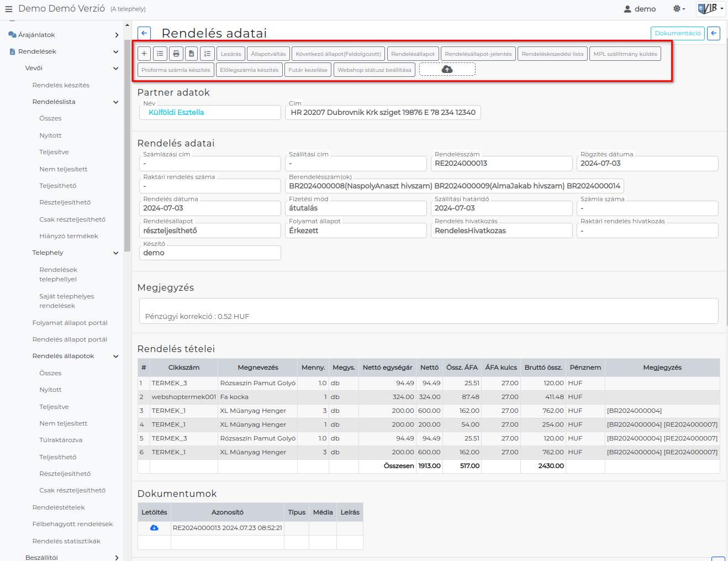Click the back arrow right of Dokumentáció
Viewport: 728px width, 561px height.
point(714,33)
